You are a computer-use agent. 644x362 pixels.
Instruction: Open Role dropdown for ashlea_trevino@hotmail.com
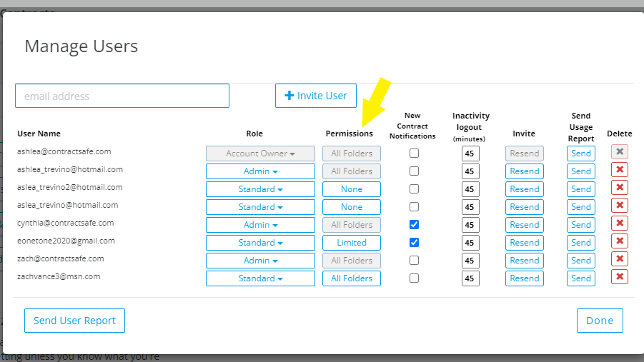260,171
